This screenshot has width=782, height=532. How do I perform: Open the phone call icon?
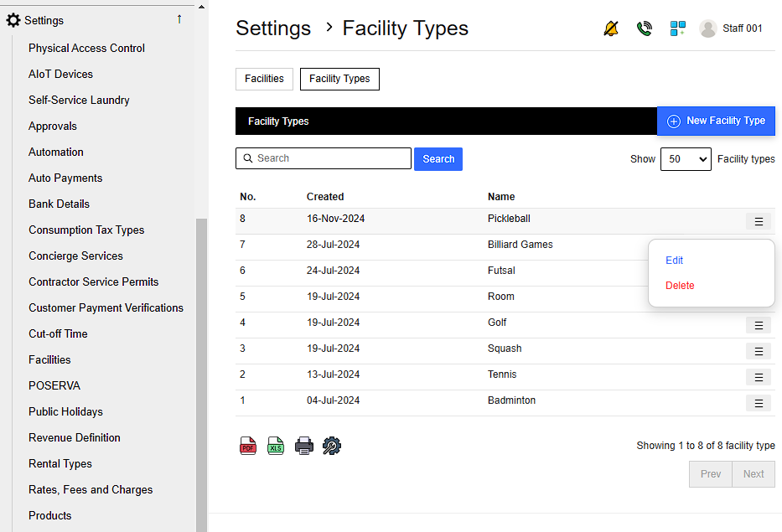pyautogui.click(x=644, y=28)
